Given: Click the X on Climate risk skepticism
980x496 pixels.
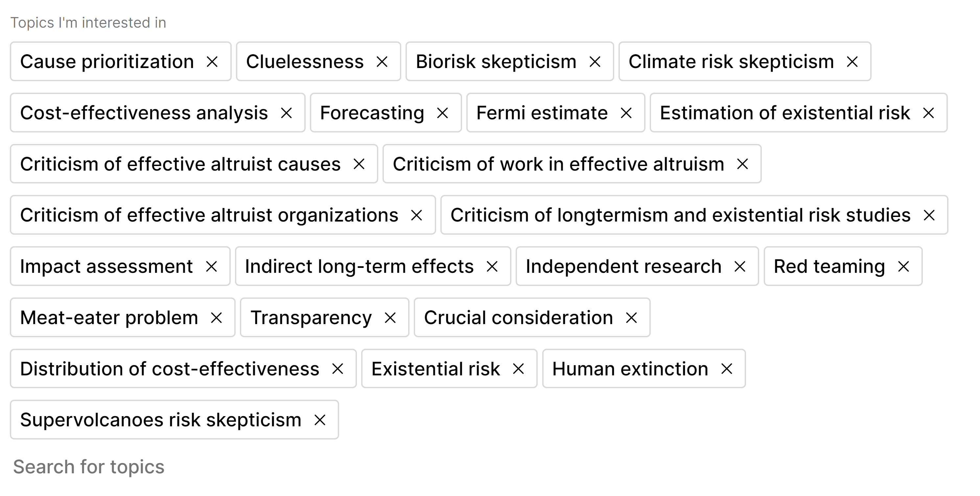Looking at the screenshot, I should click(x=852, y=61).
